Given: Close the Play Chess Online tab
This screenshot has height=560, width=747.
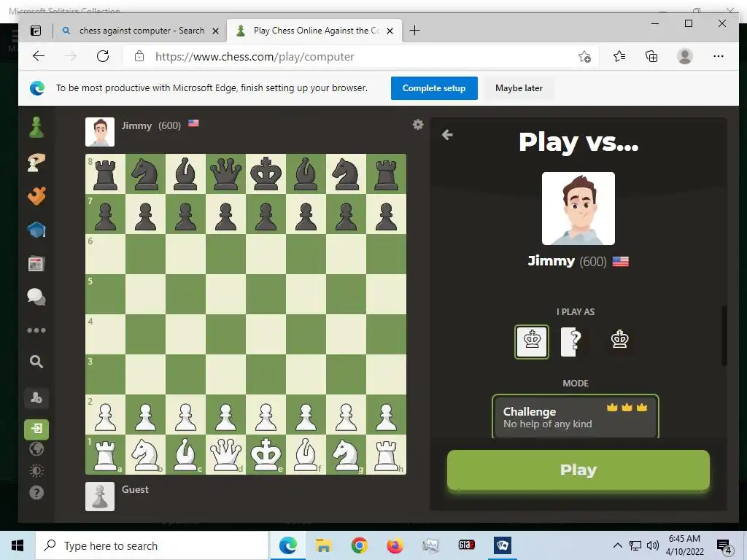Looking at the screenshot, I should point(390,31).
